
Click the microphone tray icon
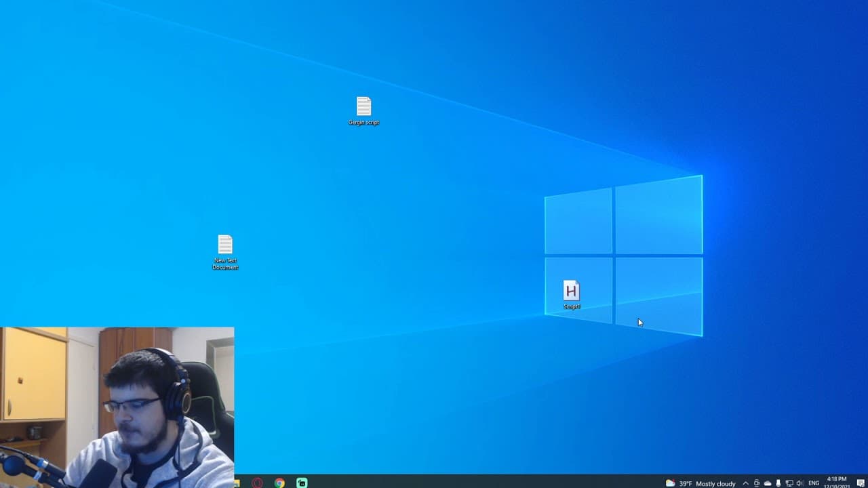(778, 483)
